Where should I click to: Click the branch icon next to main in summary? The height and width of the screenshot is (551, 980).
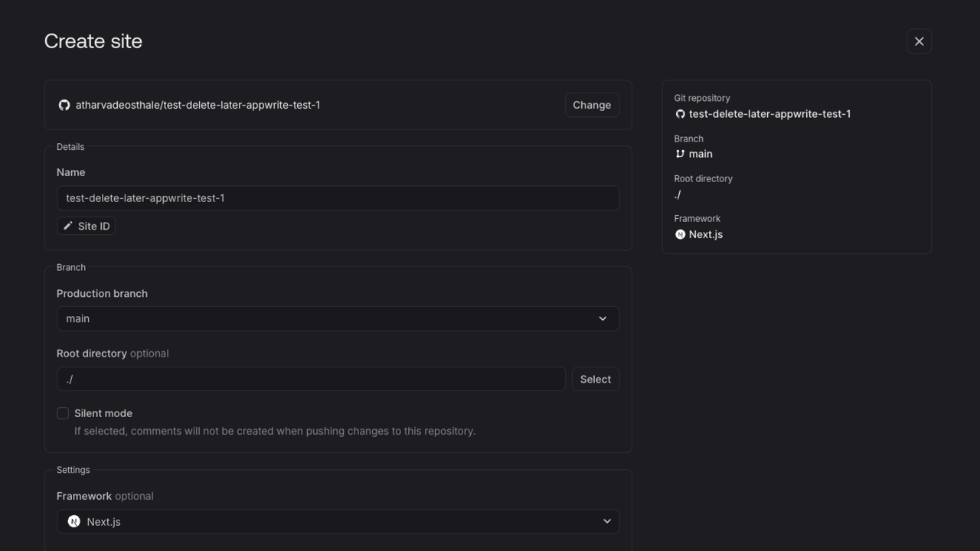click(x=680, y=153)
